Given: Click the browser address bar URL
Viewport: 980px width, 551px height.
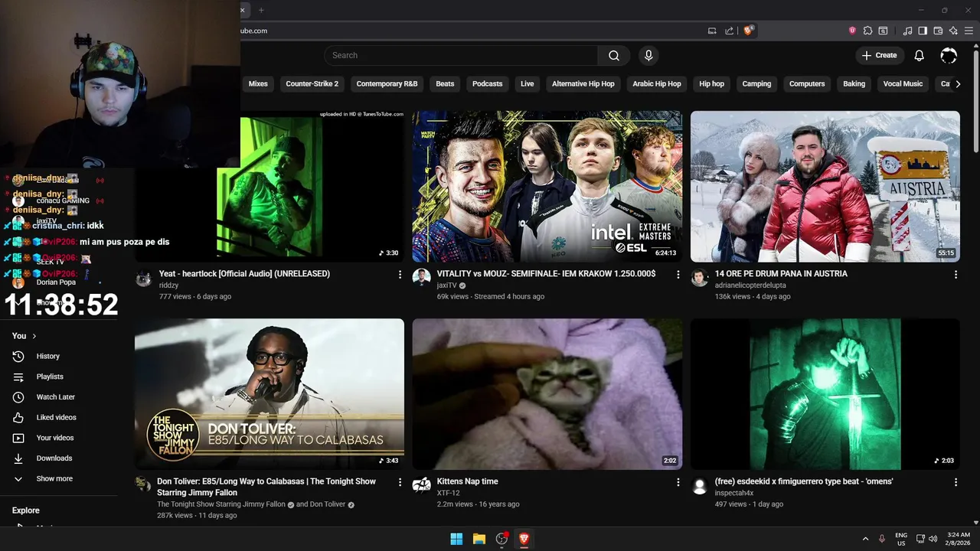Looking at the screenshot, I should pyautogui.click(x=255, y=31).
